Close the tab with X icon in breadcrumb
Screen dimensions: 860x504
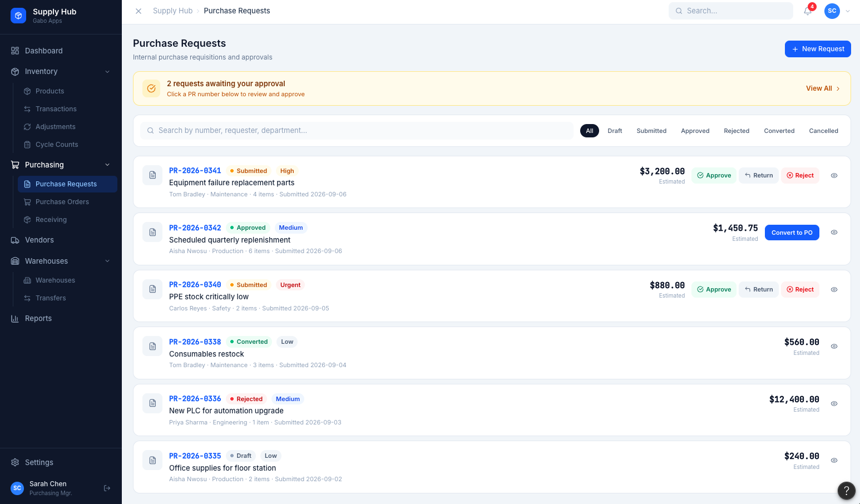point(139,11)
